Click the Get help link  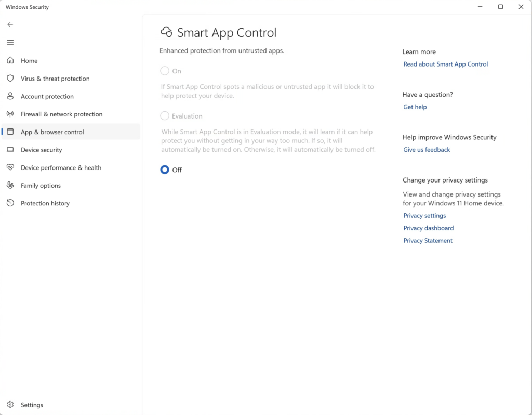(x=415, y=107)
